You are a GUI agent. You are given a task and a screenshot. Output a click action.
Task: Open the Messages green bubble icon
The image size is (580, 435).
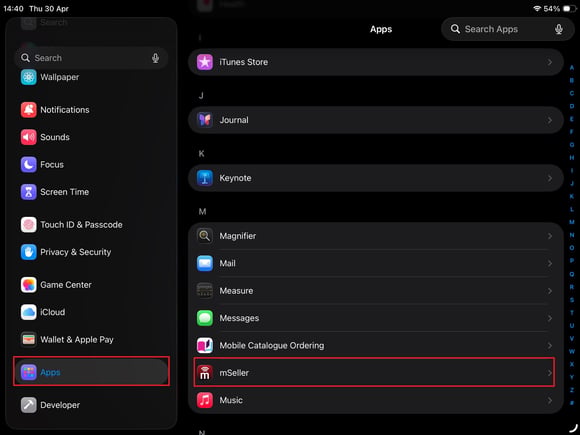(205, 318)
